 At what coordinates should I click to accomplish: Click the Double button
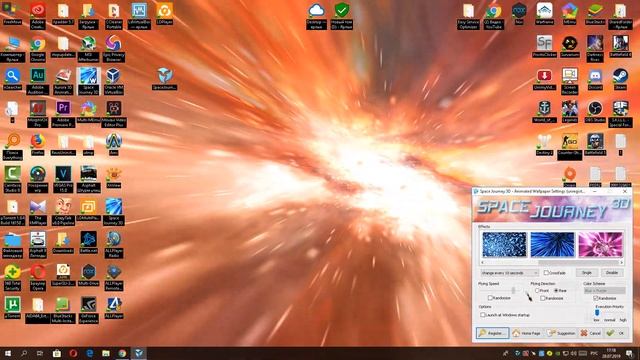pyautogui.click(x=612, y=273)
